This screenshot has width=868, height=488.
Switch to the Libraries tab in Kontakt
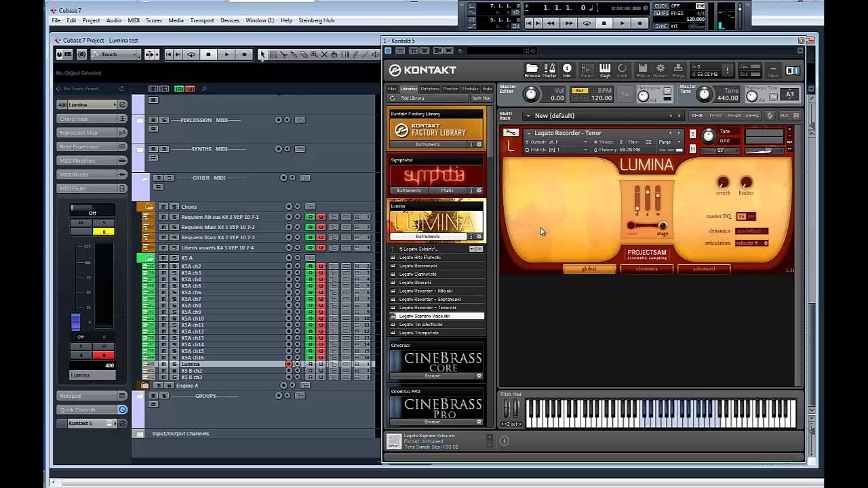coord(409,89)
